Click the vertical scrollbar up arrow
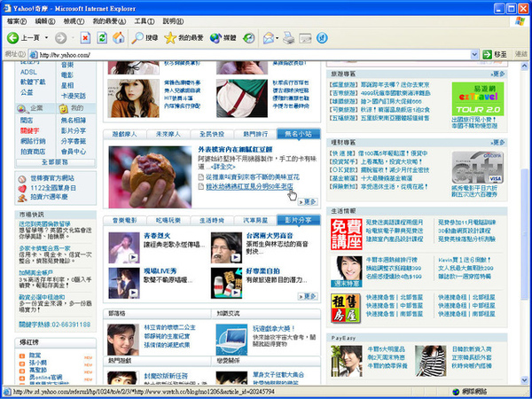This screenshot has height=399, width=532. point(525,66)
